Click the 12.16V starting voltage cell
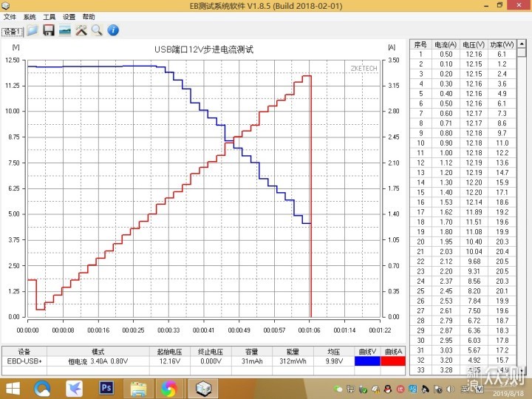The width and height of the screenshot is (532, 399). pyautogui.click(x=170, y=361)
